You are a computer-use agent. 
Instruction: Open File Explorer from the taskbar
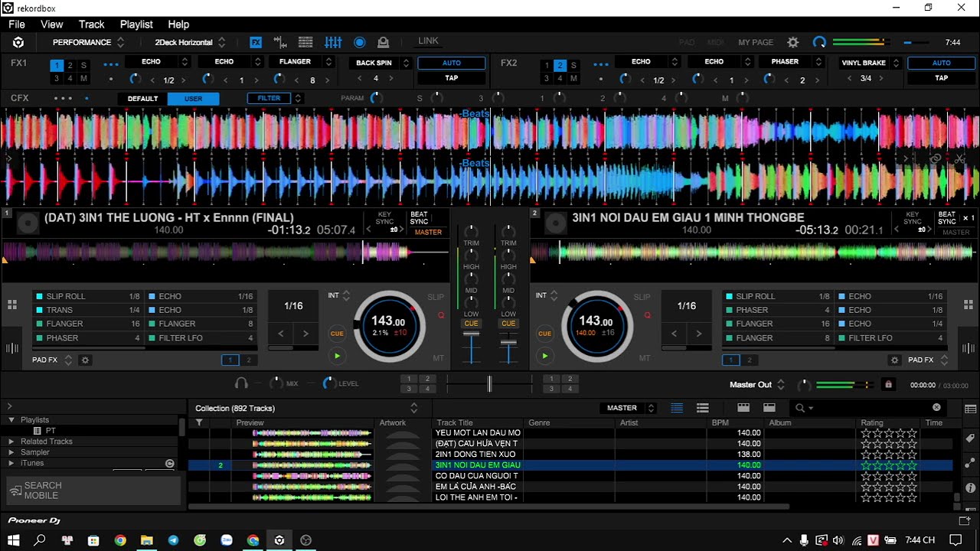pyautogui.click(x=146, y=540)
